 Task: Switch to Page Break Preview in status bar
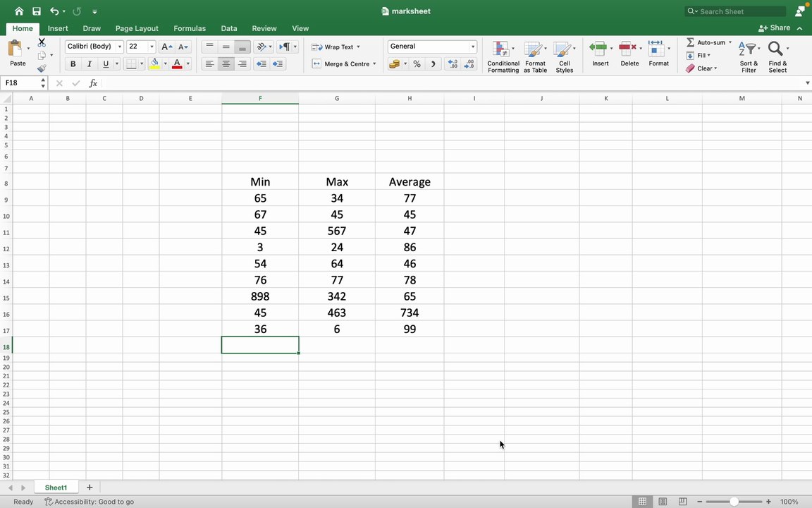(x=682, y=502)
